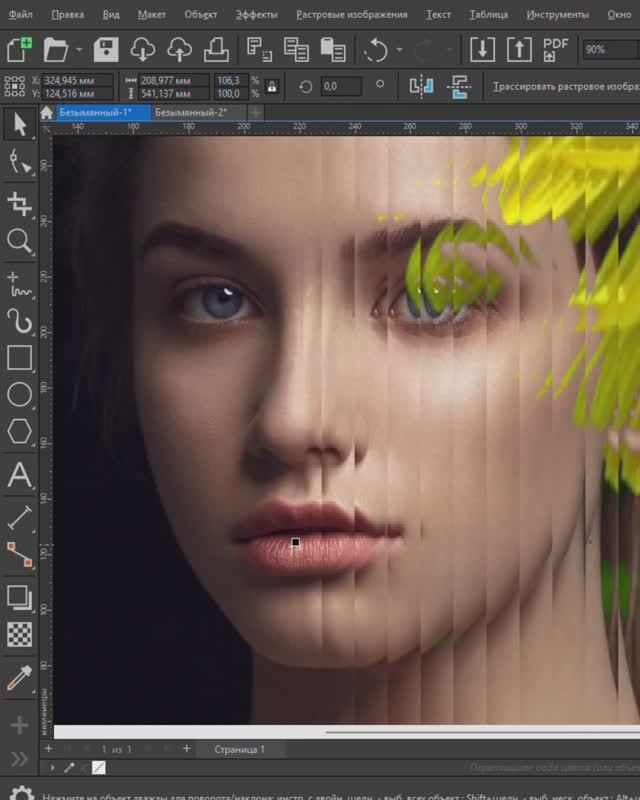Open the Инструменты menu

[557, 14]
